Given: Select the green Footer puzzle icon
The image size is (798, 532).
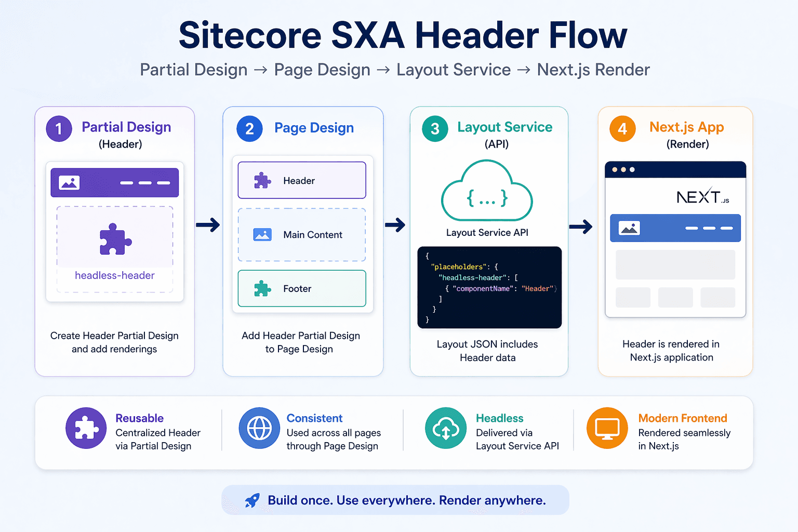Looking at the screenshot, I should click(x=263, y=288).
